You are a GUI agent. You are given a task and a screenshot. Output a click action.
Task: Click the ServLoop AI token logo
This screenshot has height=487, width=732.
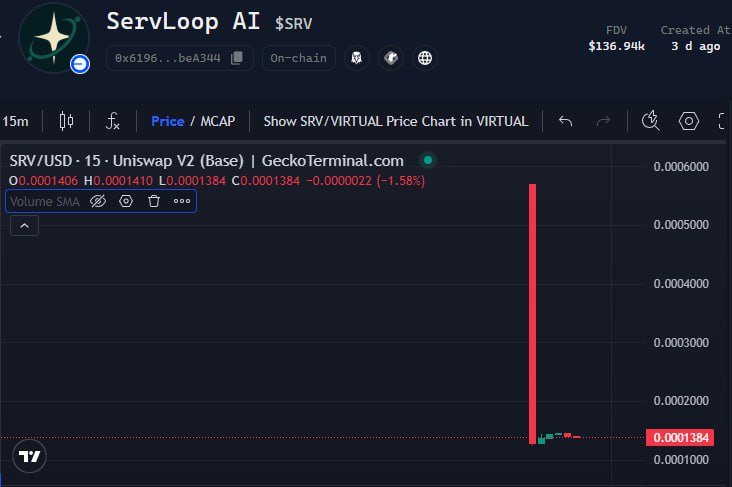tap(53, 38)
